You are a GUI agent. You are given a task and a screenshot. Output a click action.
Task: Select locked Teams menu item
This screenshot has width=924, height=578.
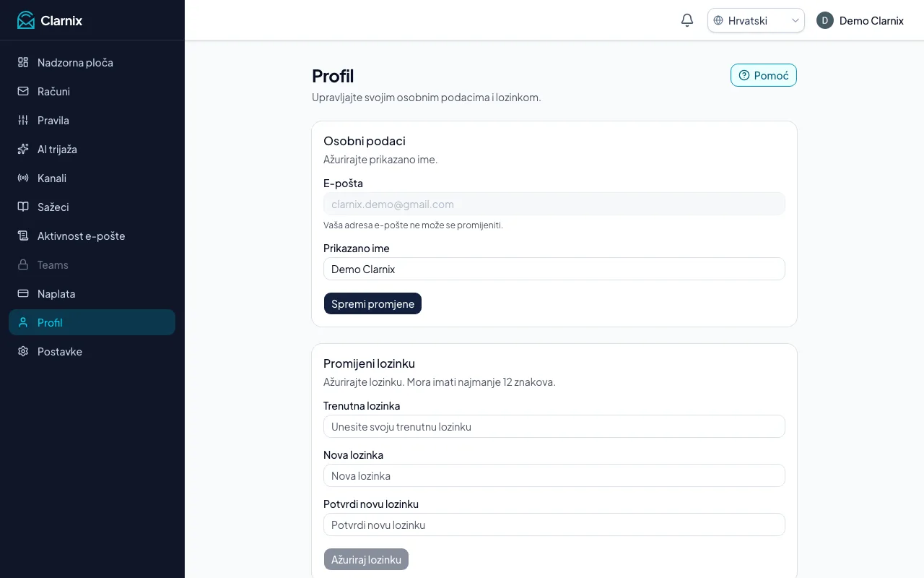[x=92, y=264]
